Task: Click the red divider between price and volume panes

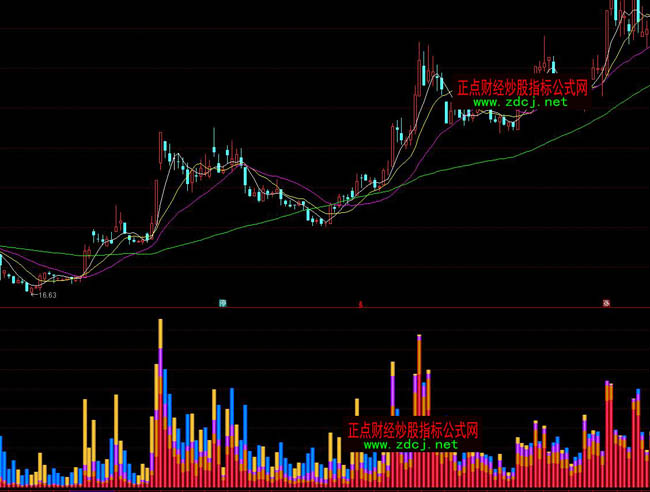Action: tap(120, 308)
